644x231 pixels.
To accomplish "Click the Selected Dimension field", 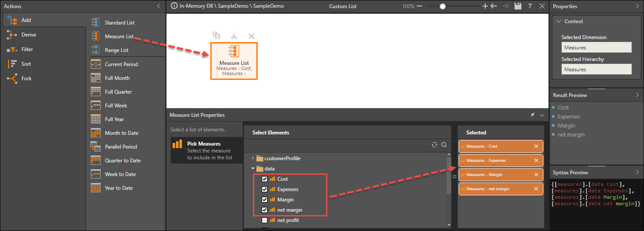I will 596,48.
